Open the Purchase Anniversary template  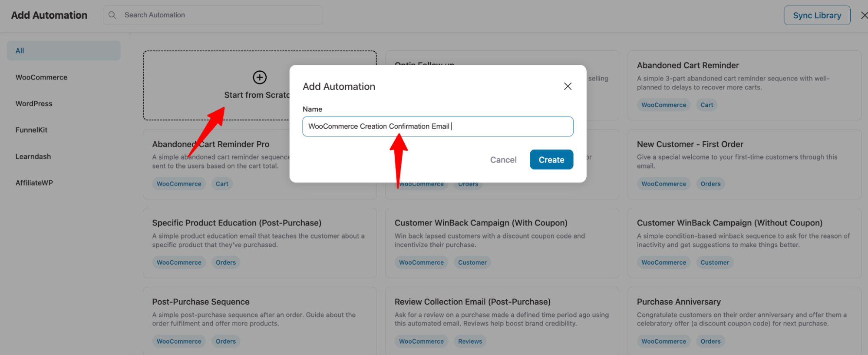[744, 321]
